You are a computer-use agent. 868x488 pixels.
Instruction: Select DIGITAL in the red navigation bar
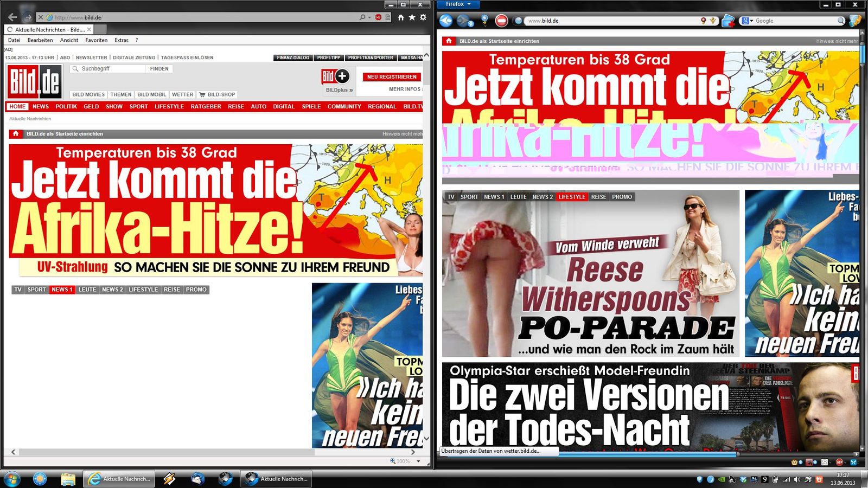click(284, 106)
